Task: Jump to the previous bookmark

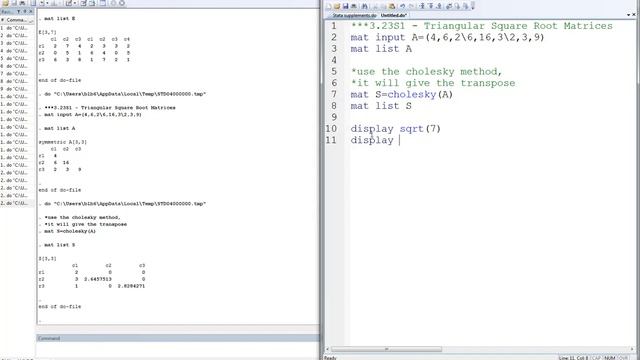Action: [x=430, y=6]
